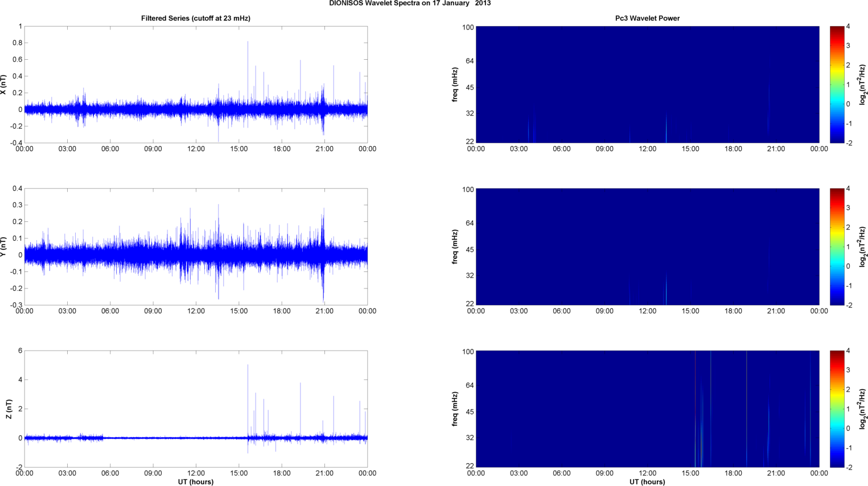Click the 06:00 tick below Z plot
The width and height of the screenshot is (868, 486).
[x=110, y=473]
